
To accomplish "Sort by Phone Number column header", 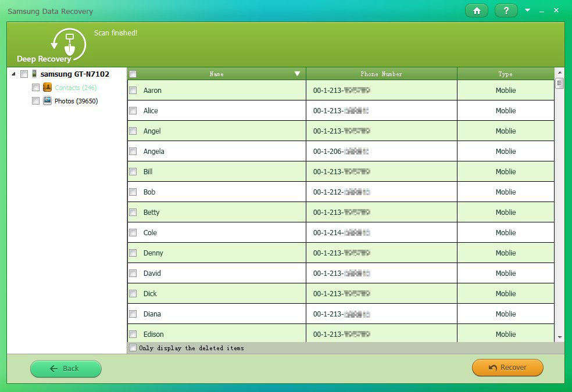I will 381,74.
